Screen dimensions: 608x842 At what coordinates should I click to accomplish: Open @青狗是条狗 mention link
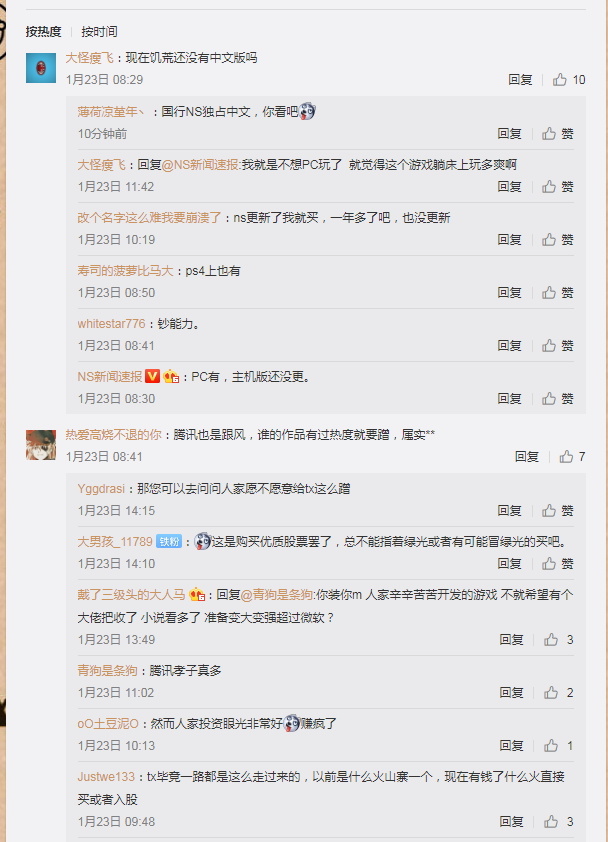[x=277, y=595]
